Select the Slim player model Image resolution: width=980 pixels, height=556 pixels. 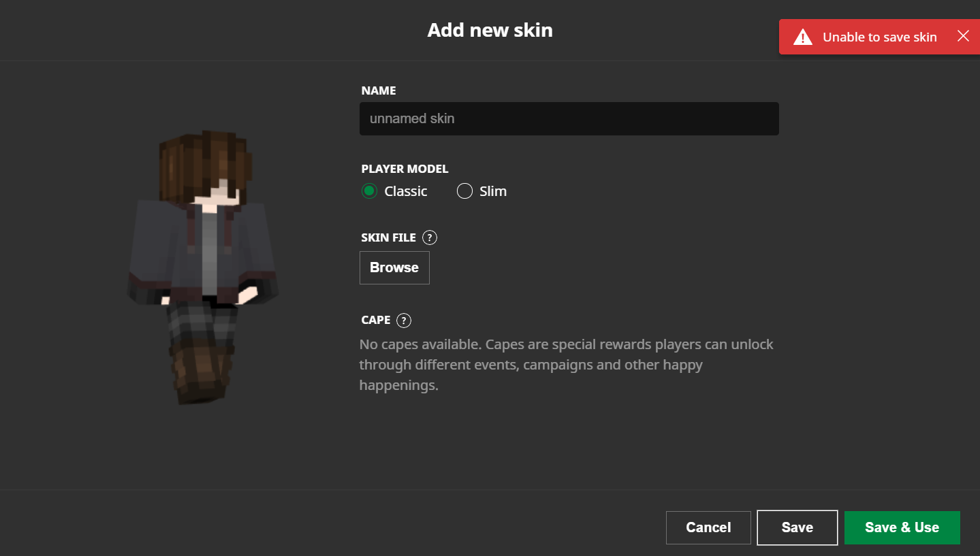pos(464,191)
